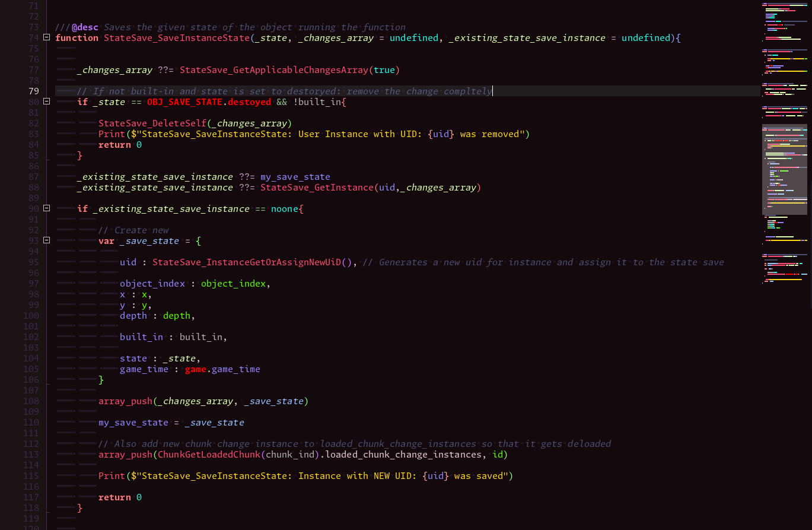Fold the if _existing_state_save_instance block
The image size is (812, 530).
pyautogui.click(x=47, y=209)
